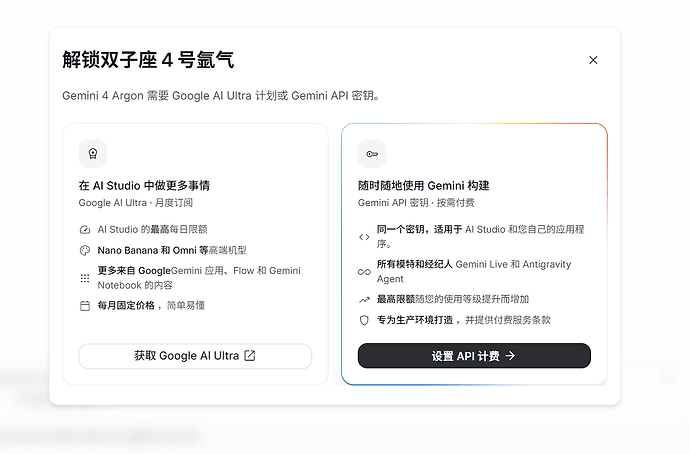
Task: Click text 同一个密钥，适用于 AI Studio
Action: 481,236
